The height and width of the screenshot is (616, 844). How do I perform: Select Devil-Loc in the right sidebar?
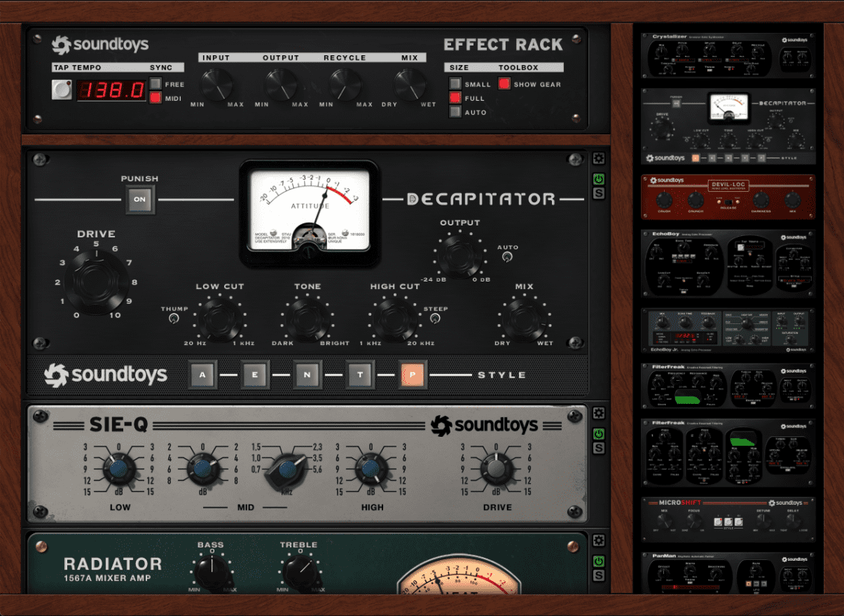pyautogui.click(x=728, y=196)
